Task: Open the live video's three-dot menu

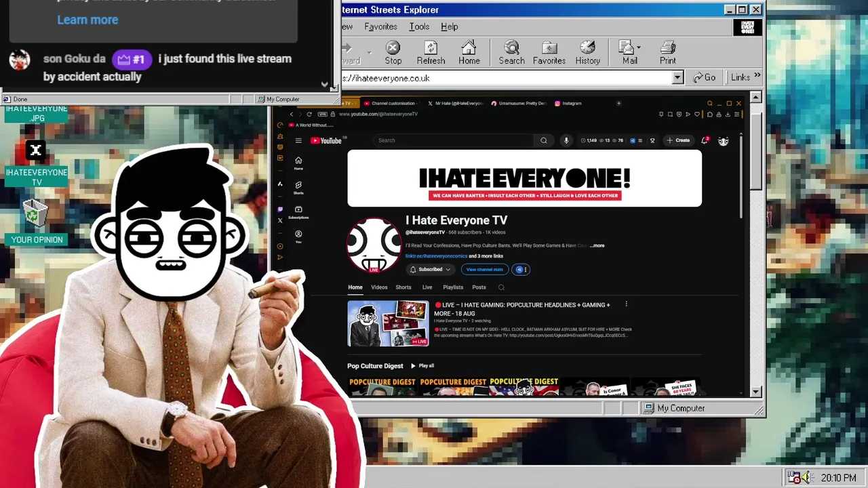Action: pos(626,304)
